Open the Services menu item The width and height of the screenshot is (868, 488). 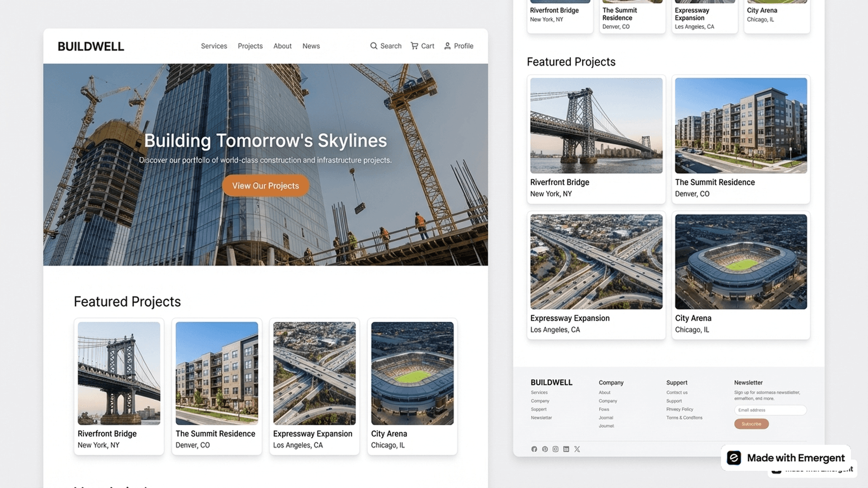tap(213, 46)
